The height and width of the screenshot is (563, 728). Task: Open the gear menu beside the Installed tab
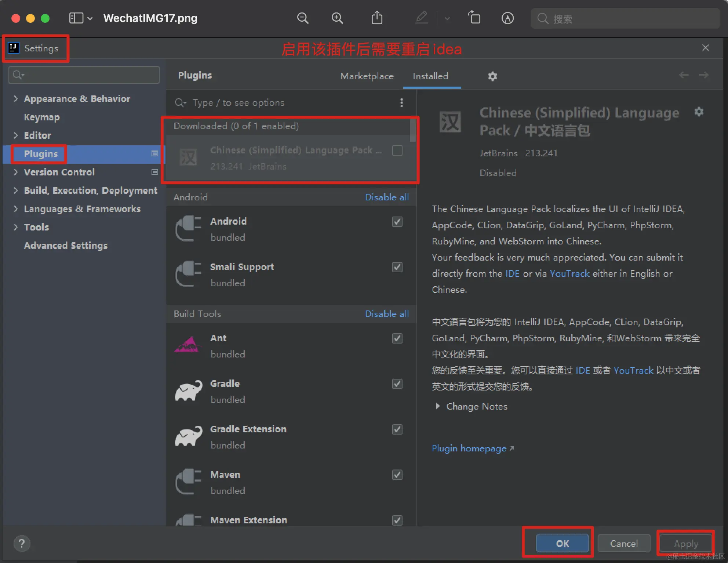click(x=492, y=76)
